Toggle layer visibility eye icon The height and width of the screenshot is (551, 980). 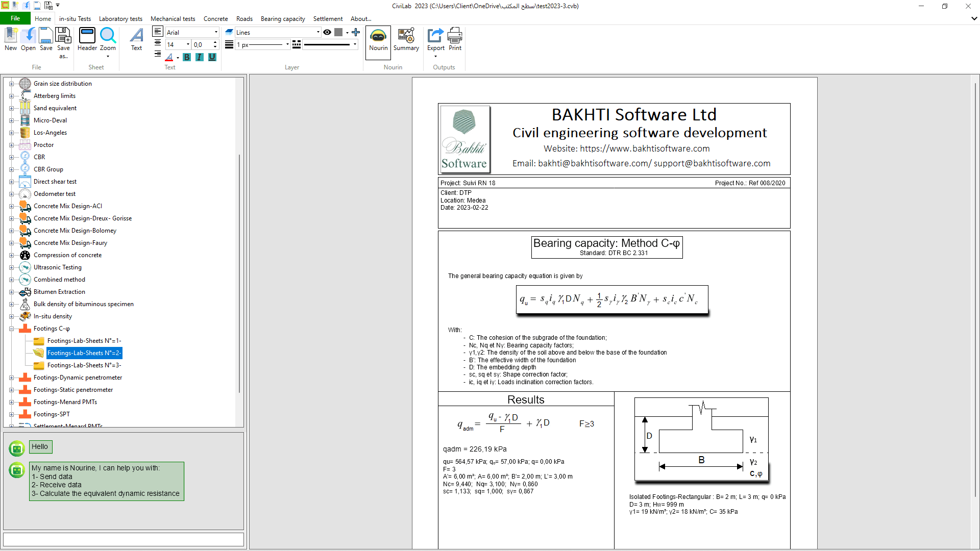pos(327,32)
